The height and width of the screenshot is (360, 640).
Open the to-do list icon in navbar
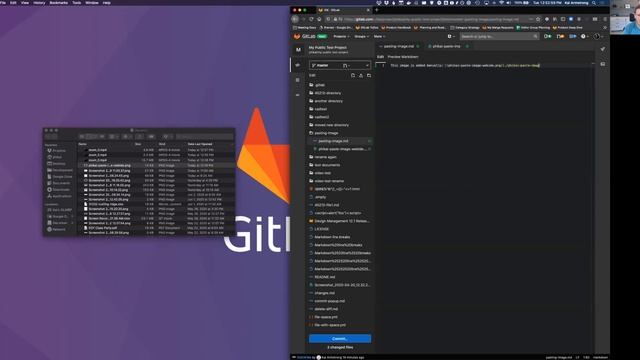click(573, 36)
